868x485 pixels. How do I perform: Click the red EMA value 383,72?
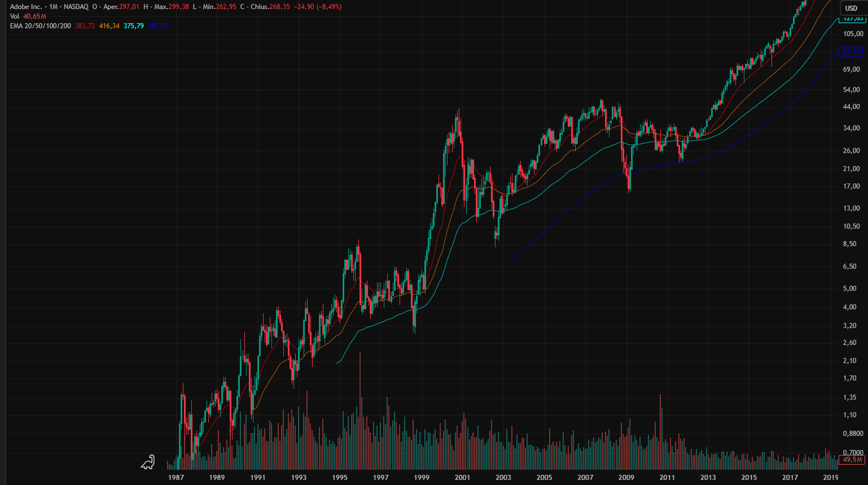coord(85,26)
